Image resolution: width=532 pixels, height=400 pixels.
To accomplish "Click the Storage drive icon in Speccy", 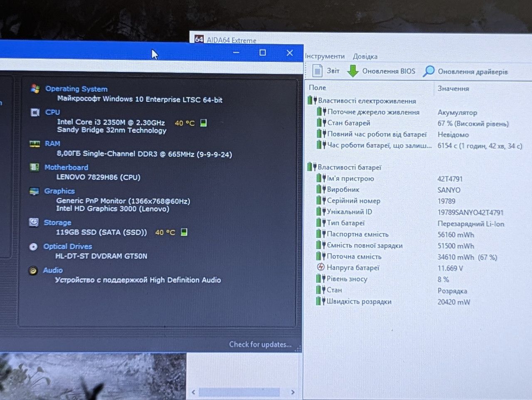I will tap(34, 222).
